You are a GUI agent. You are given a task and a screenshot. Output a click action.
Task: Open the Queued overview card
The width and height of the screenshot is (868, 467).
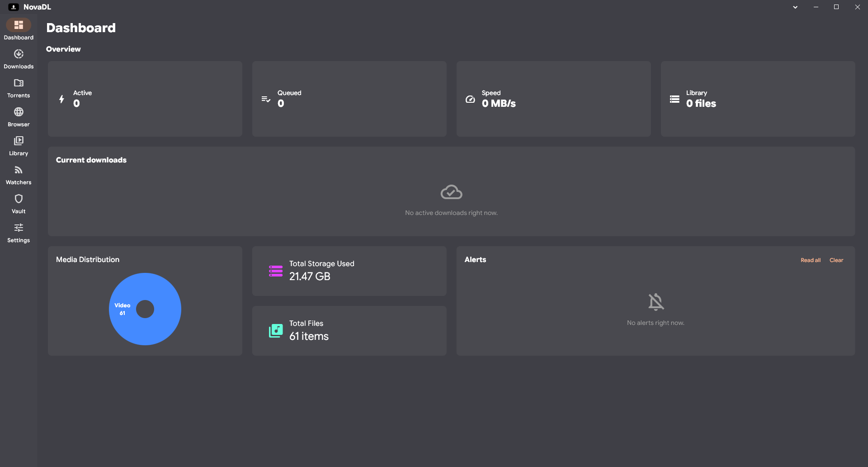(349, 99)
